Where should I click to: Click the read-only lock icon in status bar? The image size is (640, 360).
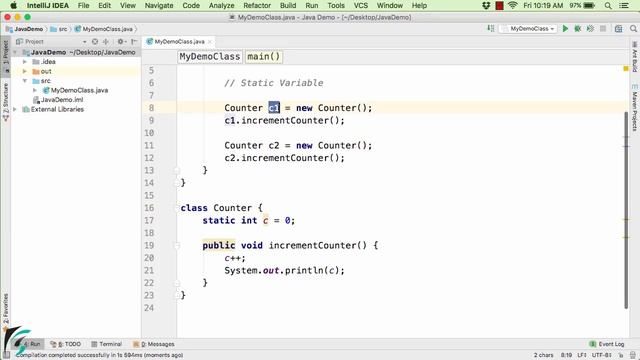coord(621,356)
